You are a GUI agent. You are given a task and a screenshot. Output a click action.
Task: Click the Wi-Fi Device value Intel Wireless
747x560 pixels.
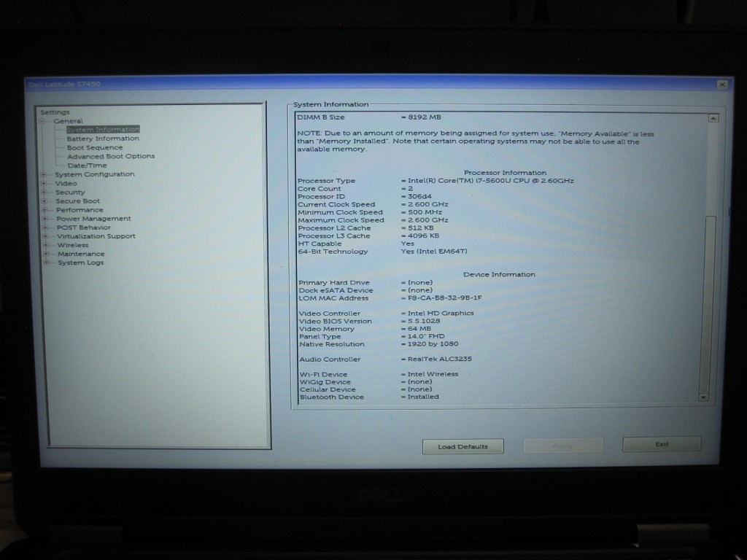coord(433,374)
